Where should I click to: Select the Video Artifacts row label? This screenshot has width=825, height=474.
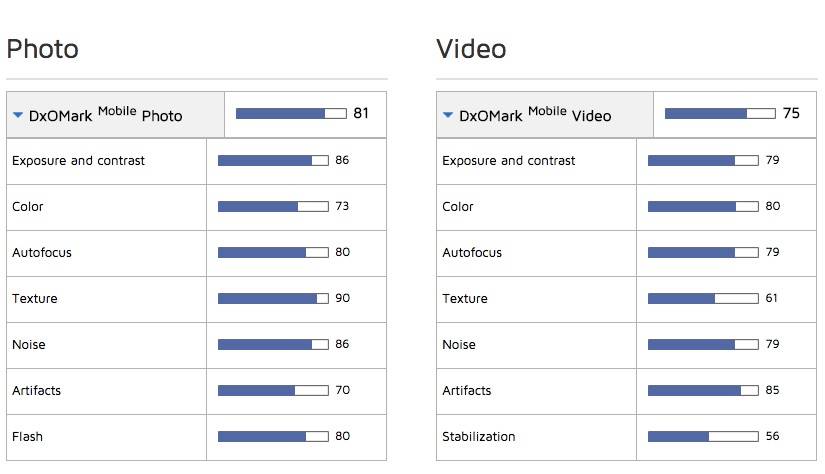[x=466, y=390]
